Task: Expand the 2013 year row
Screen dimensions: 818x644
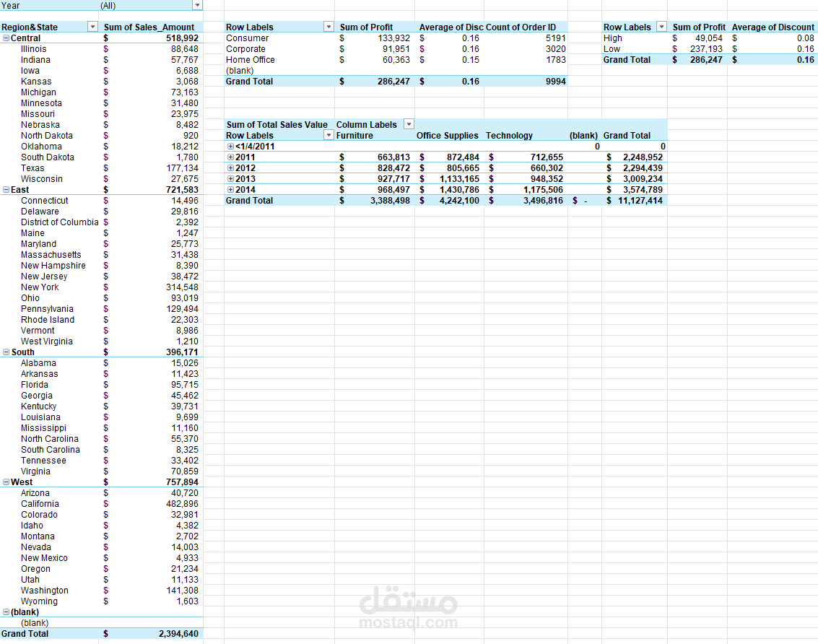Action: (x=230, y=179)
